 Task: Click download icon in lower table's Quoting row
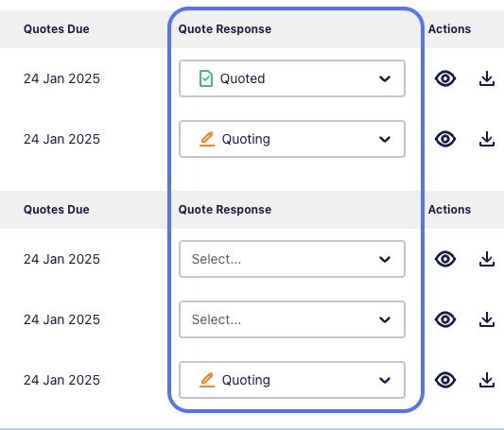click(487, 380)
